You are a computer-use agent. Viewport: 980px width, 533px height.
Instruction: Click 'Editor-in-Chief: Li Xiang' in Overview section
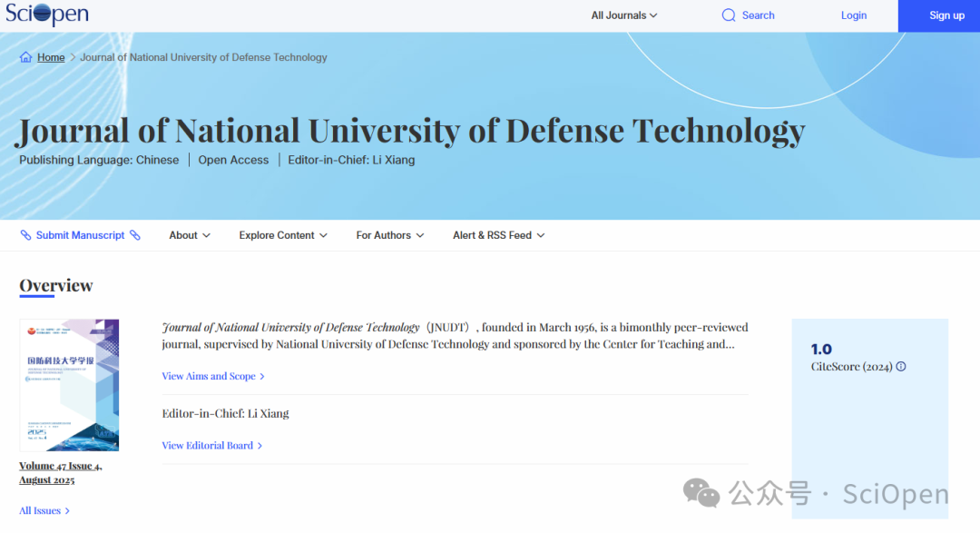coord(226,413)
